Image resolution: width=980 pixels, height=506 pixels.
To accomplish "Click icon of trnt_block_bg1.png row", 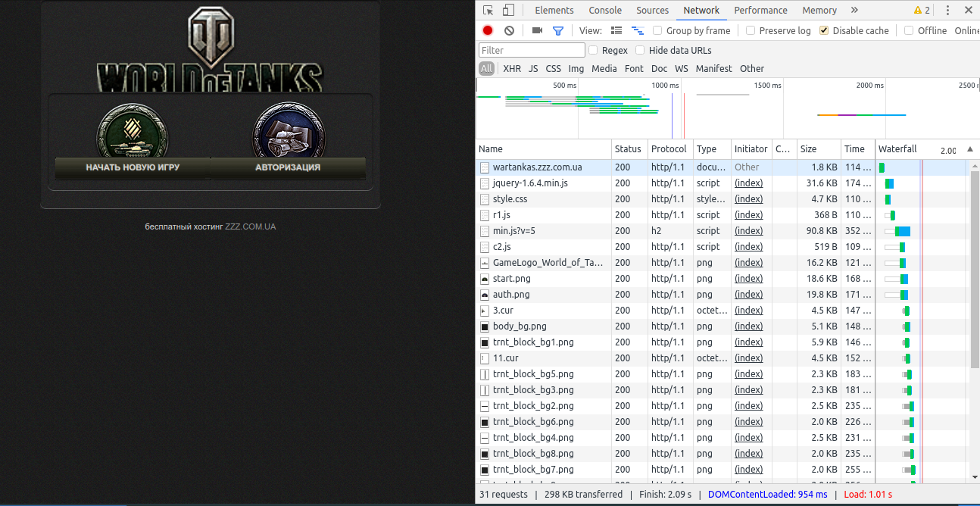I will [485, 342].
